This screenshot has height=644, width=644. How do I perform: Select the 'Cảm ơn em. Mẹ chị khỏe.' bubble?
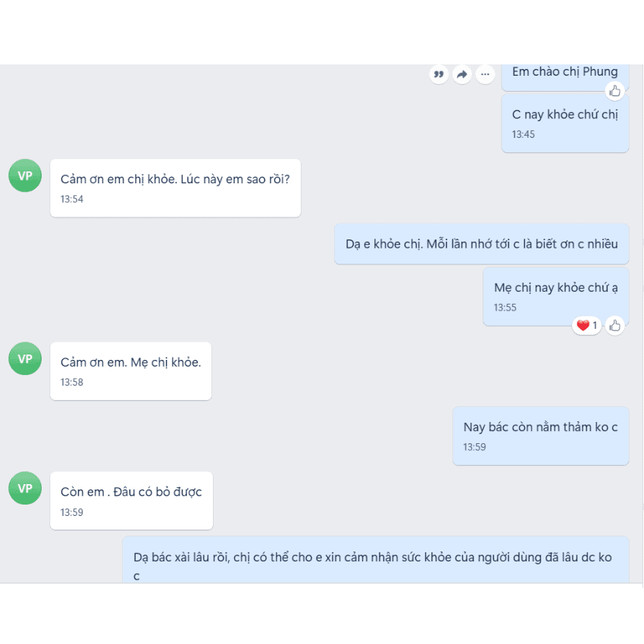[x=130, y=371]
